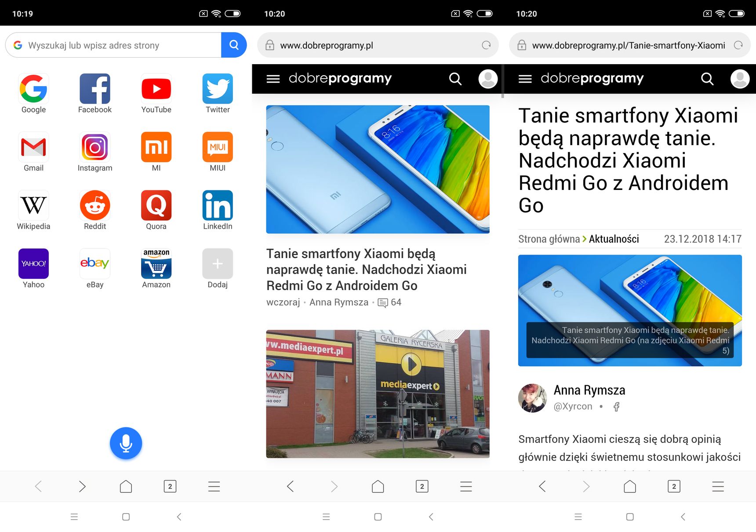Viewport: 756px width, 532px height.
Task: Tap Android home button on middle screen
Action: click(378, 517)
